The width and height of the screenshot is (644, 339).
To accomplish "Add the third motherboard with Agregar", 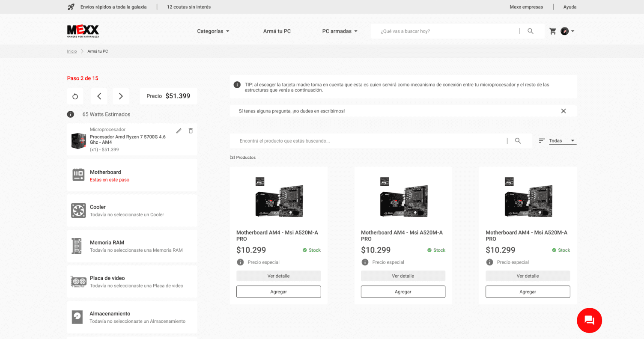I will coord(528,291).
